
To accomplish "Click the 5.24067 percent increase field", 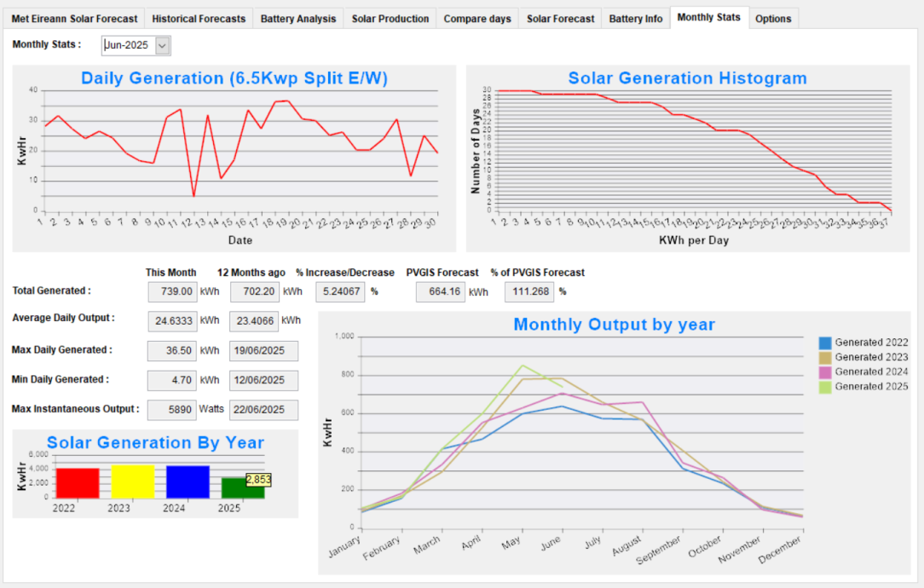I will click(341, 291).
